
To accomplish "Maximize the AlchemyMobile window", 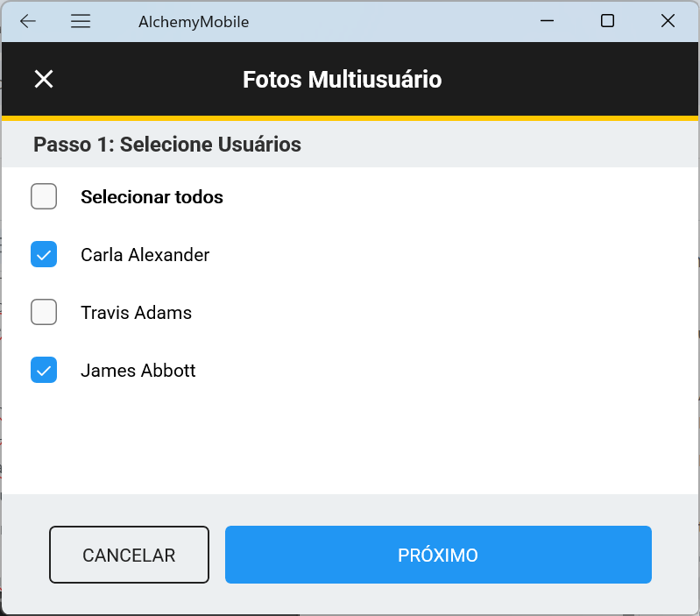I will pos(607,21).
